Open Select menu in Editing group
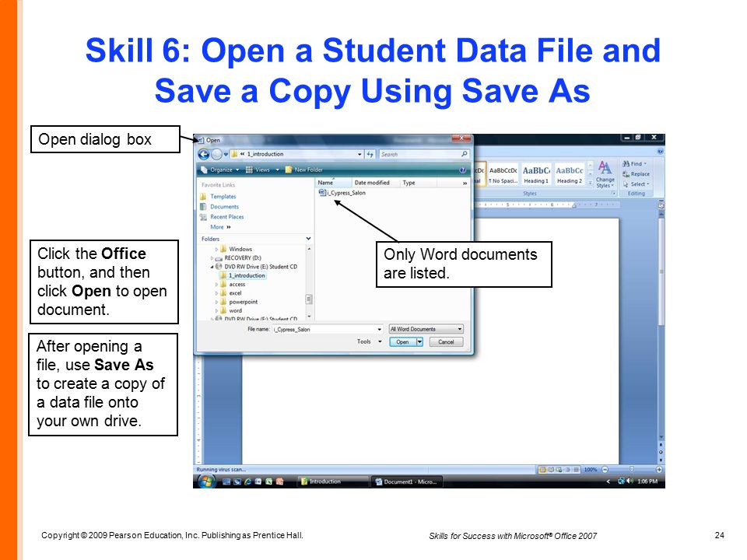747x560 pixels. point(637,184)
